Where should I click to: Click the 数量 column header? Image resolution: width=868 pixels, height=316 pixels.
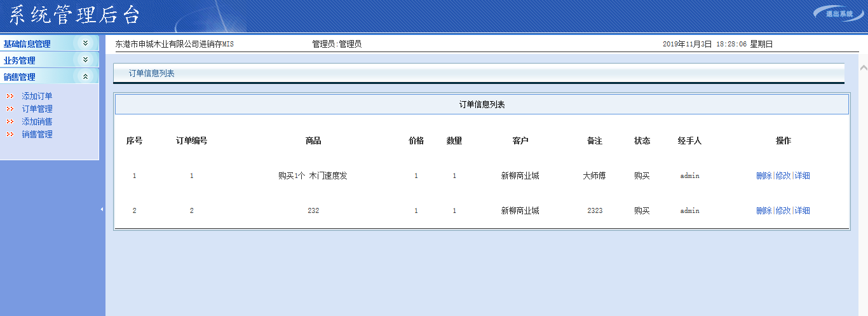pos(454,141)
